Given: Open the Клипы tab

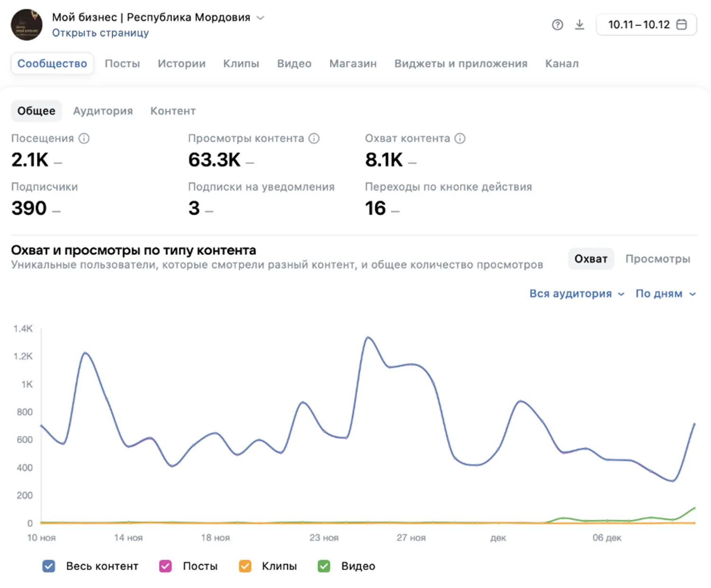Looking at the screenshot, I should click(x=241, y=63).
